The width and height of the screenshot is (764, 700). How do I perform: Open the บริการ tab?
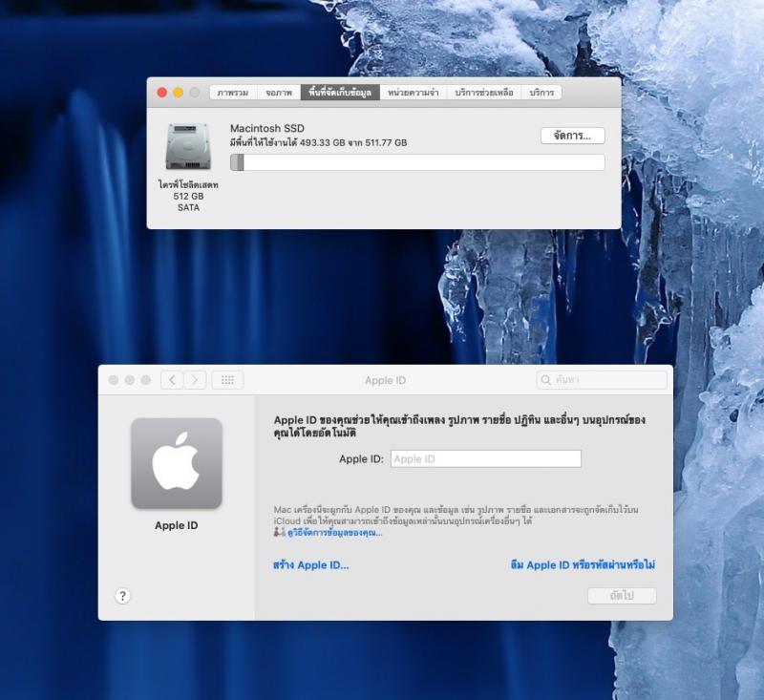[541, 93]
